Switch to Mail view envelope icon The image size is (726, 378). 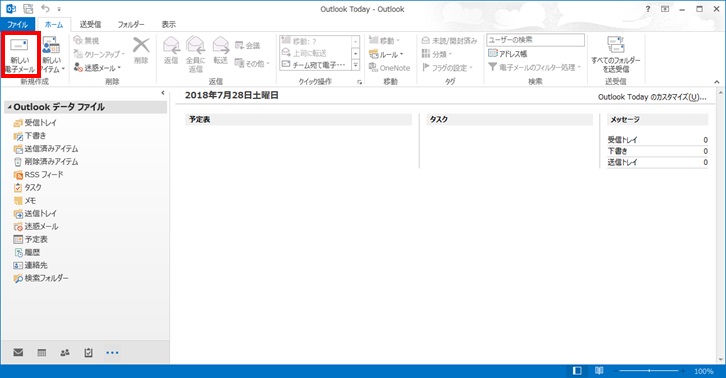pos(18,353)
